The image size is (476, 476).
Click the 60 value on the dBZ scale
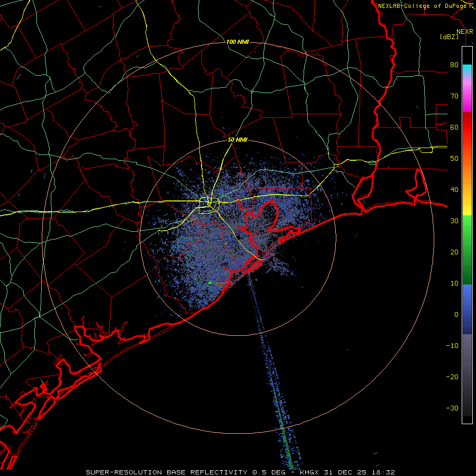tap(454, 127)
